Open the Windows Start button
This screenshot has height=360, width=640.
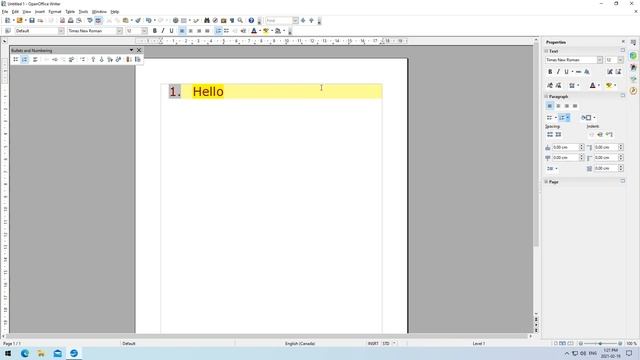pyautogui.click(x=8, y=353)
